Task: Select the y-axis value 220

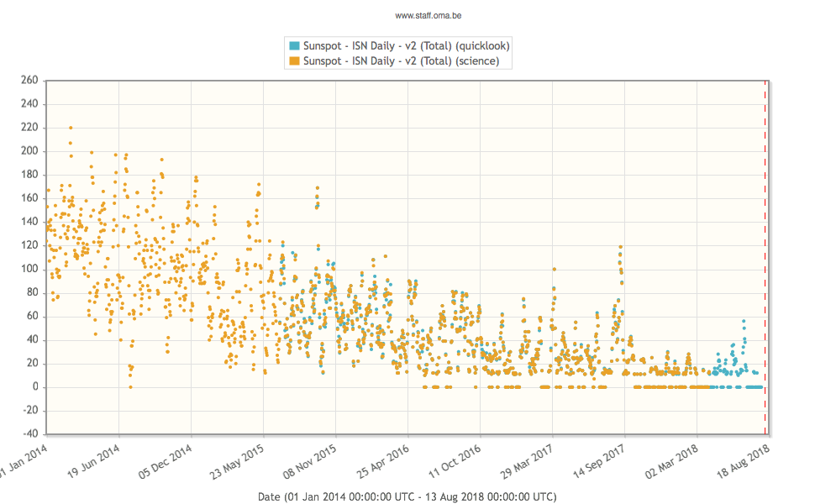Action: [x=29, y=128]
